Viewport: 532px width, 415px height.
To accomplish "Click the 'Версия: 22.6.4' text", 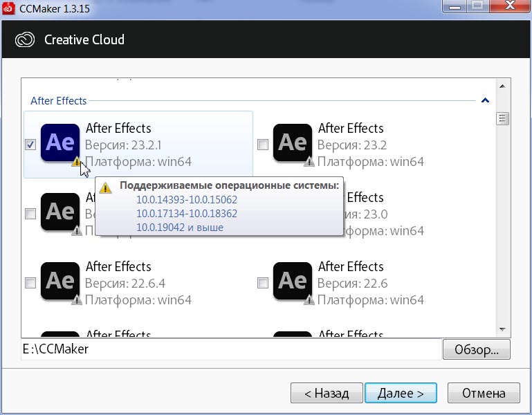I will point(125,283).
